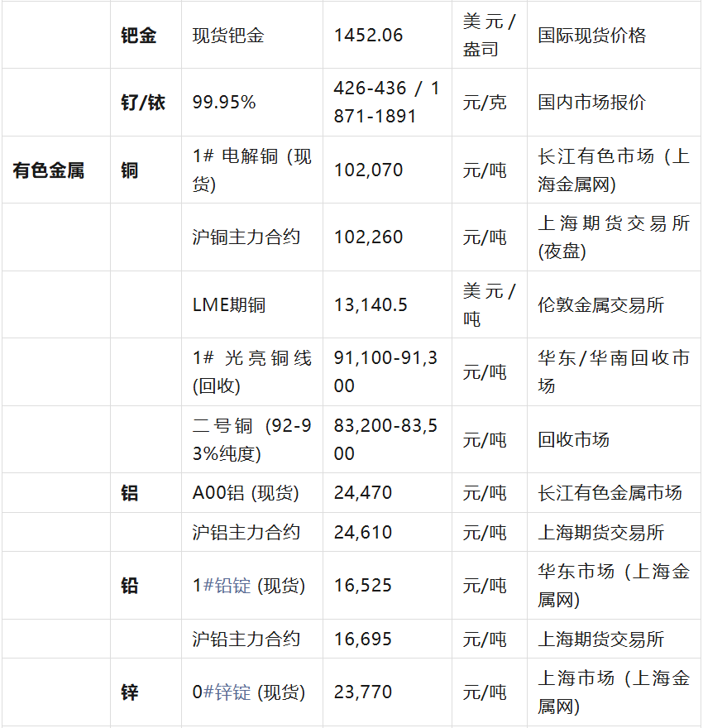Viewport: 703px width, 728px height.
Task: Select the 沪铝主力合约 cell
Action: click(x=246, y=533)
